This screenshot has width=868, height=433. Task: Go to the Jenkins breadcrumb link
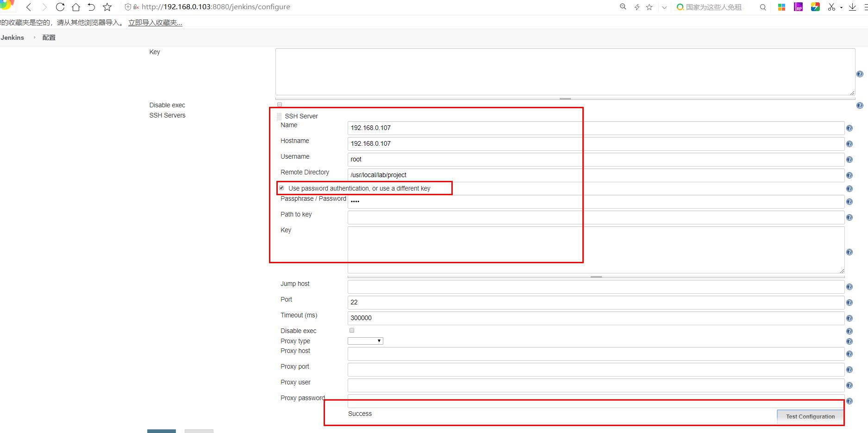pos(12,37)
